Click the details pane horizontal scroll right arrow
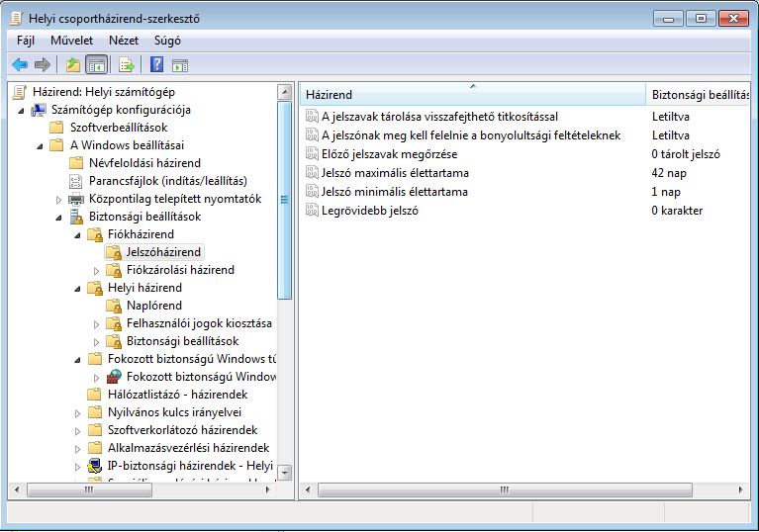The image size is (759, 532). click(740, 489)
